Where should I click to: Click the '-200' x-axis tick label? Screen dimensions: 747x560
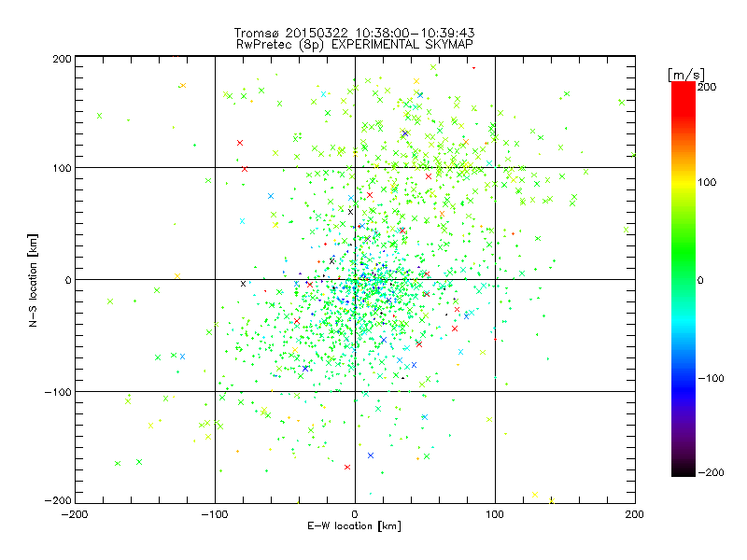(75, 514)
